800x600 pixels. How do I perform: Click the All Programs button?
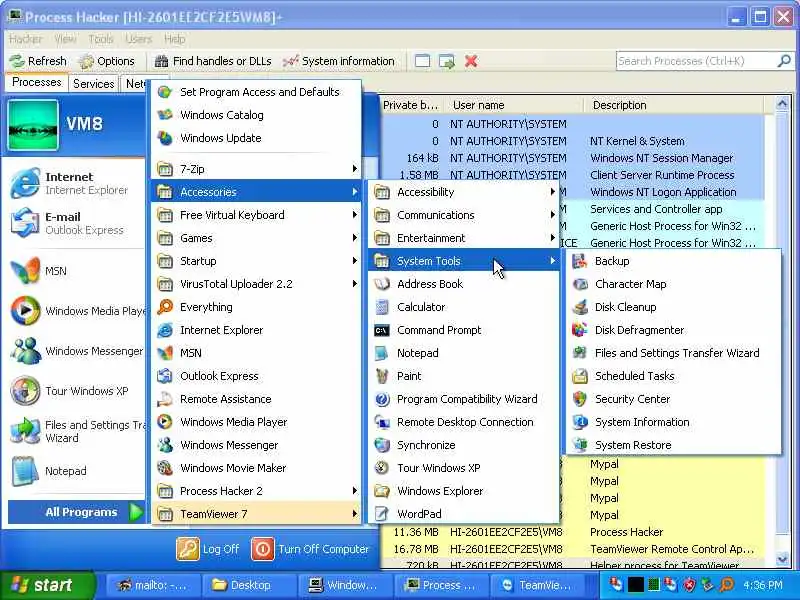[x=77, y=512]
